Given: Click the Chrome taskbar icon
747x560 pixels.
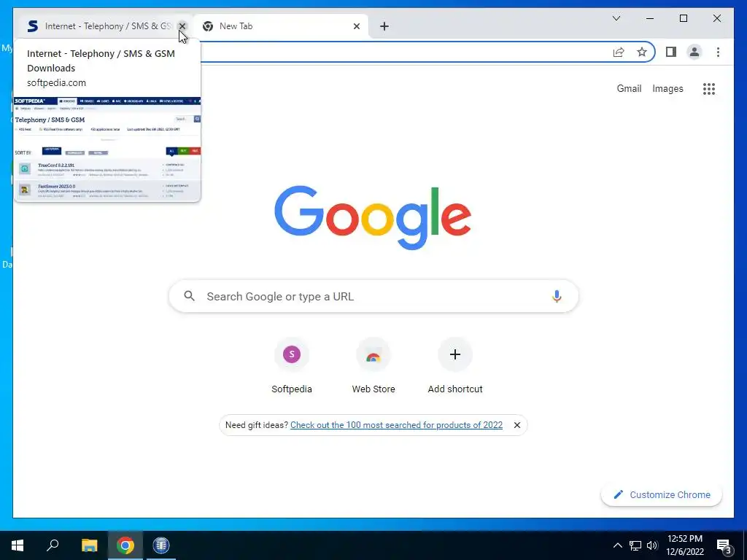Looking at the screenshot, I should click(x=125, y=545).
